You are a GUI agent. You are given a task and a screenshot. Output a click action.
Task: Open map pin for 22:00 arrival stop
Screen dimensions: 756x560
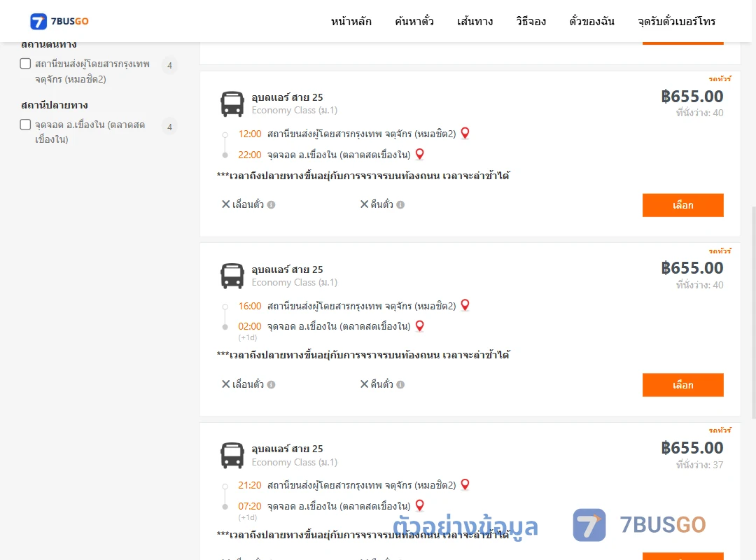(420, 154)
